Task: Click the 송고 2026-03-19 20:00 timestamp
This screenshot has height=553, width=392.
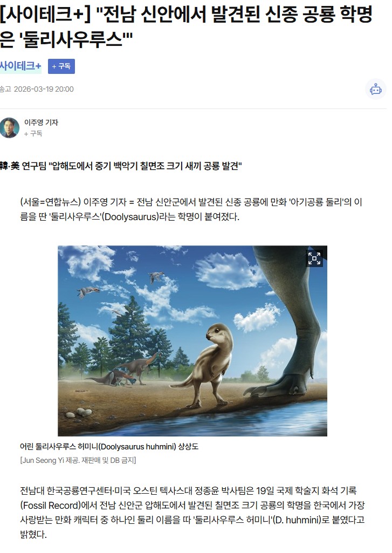Action: click(x=37, y=89)
